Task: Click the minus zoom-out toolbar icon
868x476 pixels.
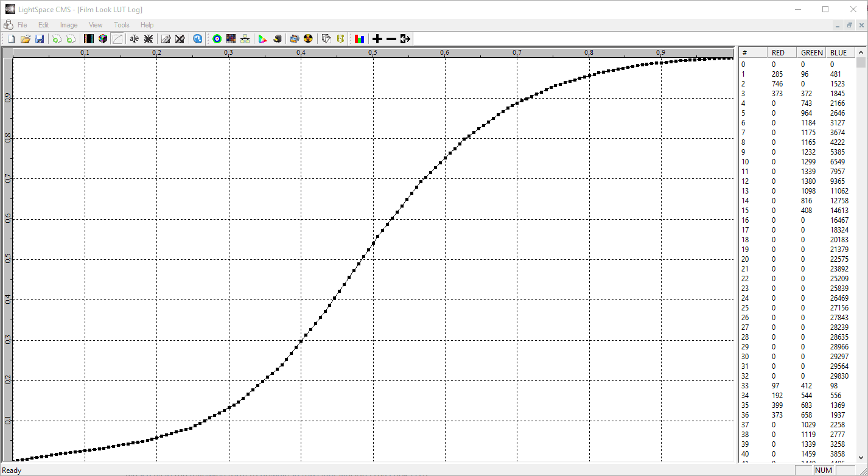Action: pyautogui.click(x=391, y=39)
